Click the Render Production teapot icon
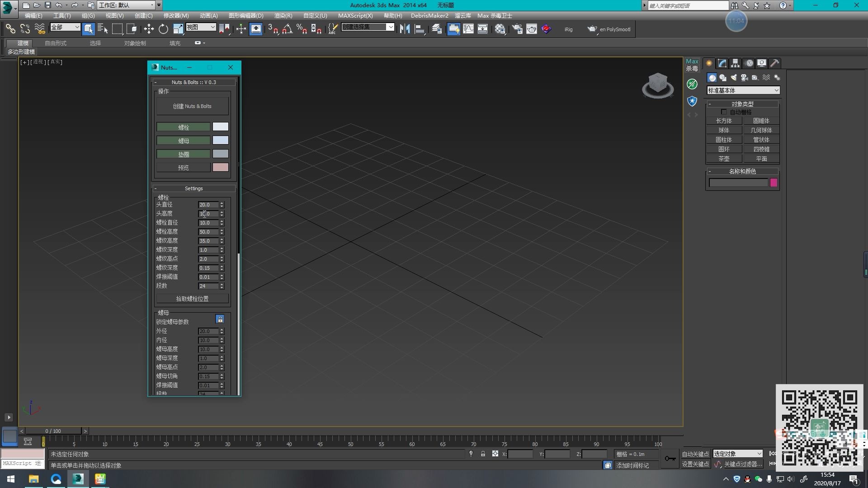 pyautogui.click(x=592, y=29)
